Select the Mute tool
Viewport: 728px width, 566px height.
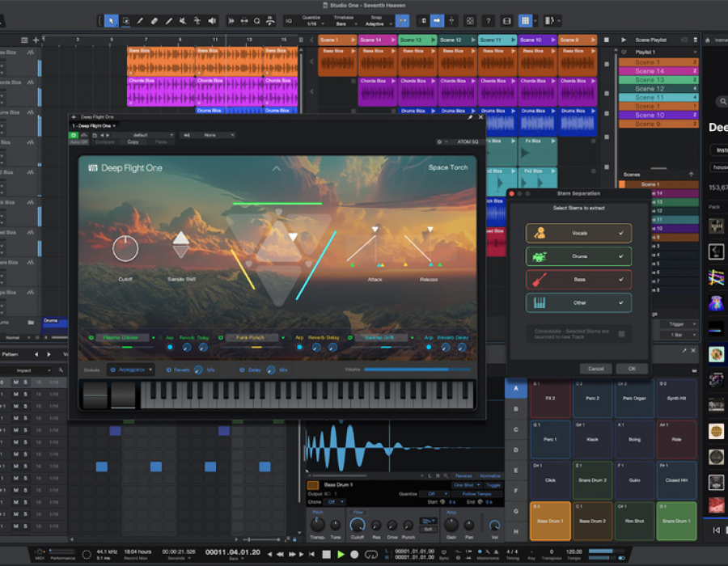click(183, 20)
